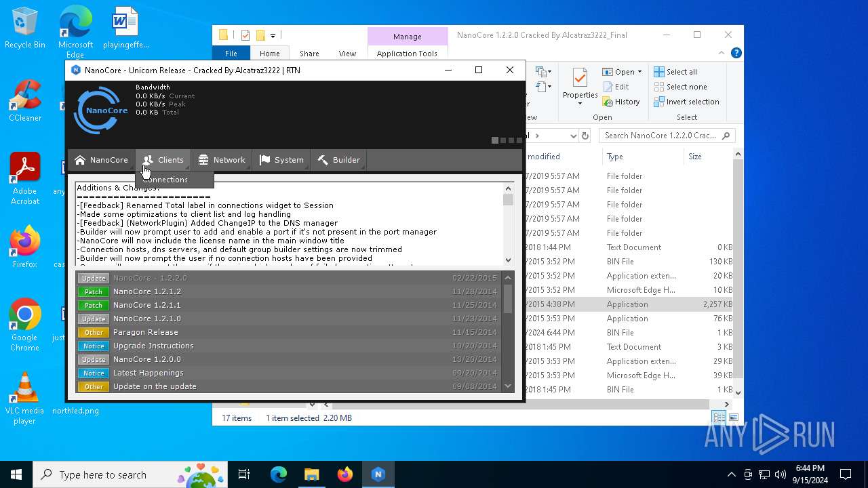This screenshot has height=488, width=868.
Task: Open the NanoCore home tab
Action: (x=101, y=160)
